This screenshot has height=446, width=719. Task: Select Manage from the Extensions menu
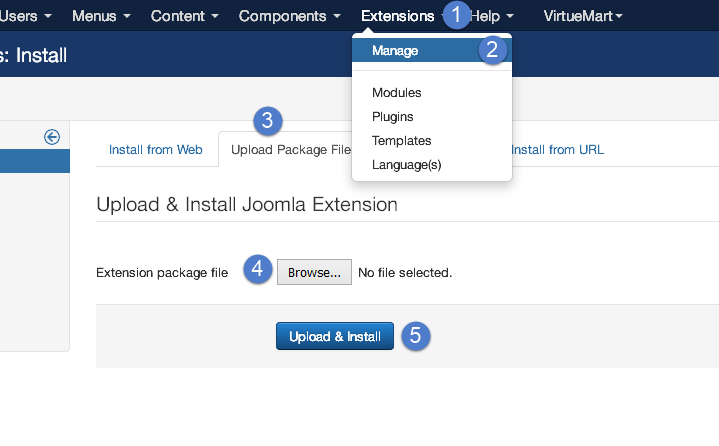click(x=395, y=50)
